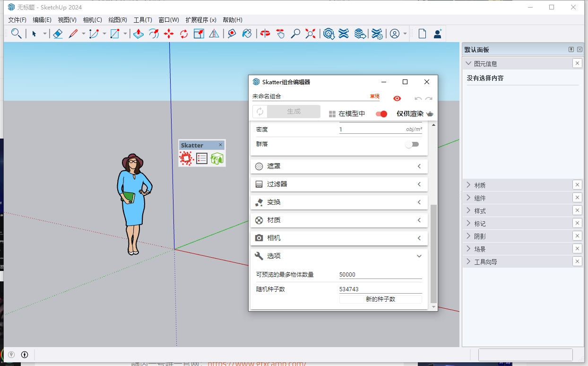Toggle the red eye visibility in Skatter editor

click(397, 98)
